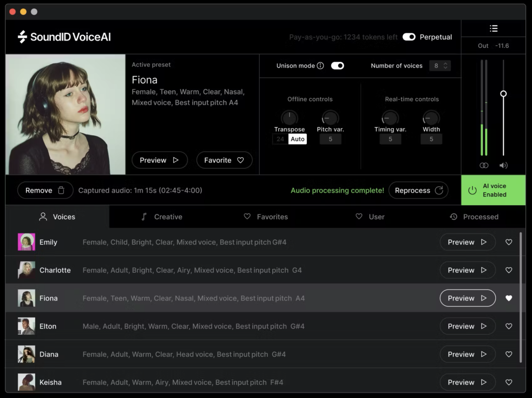532x398 pixels.
Task: Preview Charlotte voice in list
Action: (468, 270)
